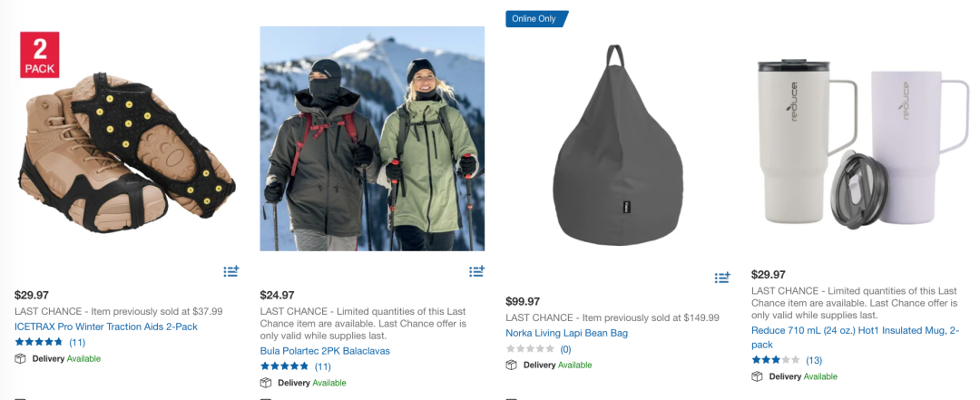This screenshot has width=980, height=400.
Task: View ICETRAX five-star rating reviews
Action: (50, 342)
